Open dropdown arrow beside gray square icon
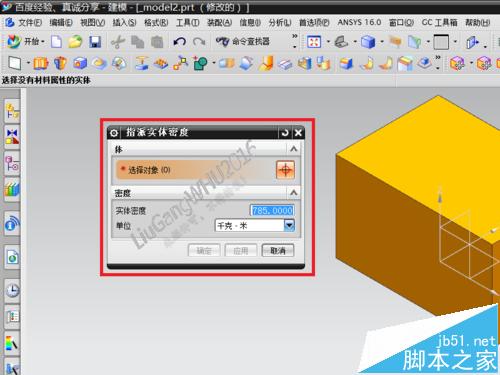Viewport: 500px width, 375px height. click(455, 42)
